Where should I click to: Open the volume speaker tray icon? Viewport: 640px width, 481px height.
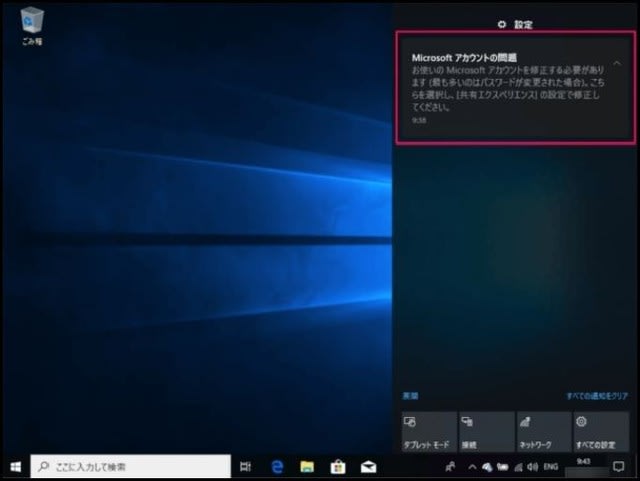pyautogui.click(x=532, y=467)
